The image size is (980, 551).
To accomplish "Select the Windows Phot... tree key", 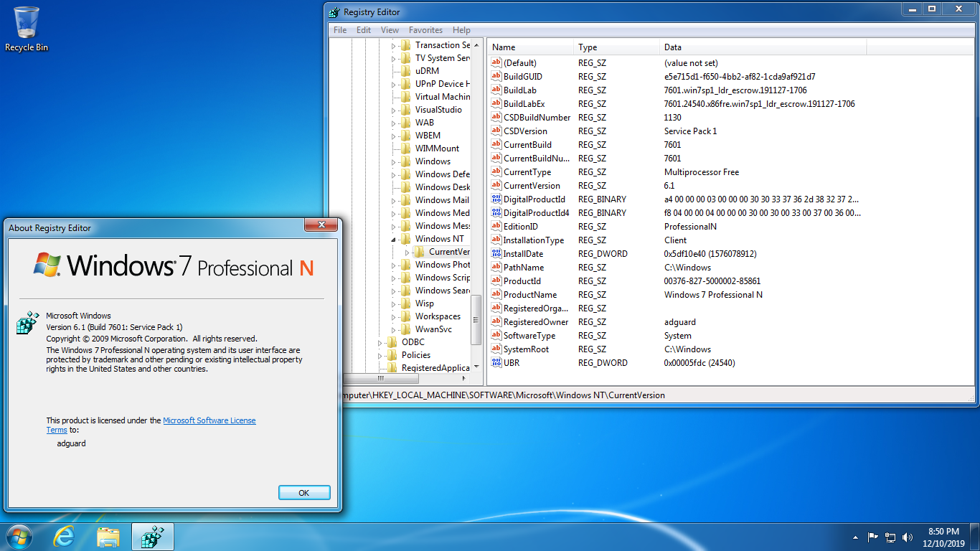I will point(443,265).
